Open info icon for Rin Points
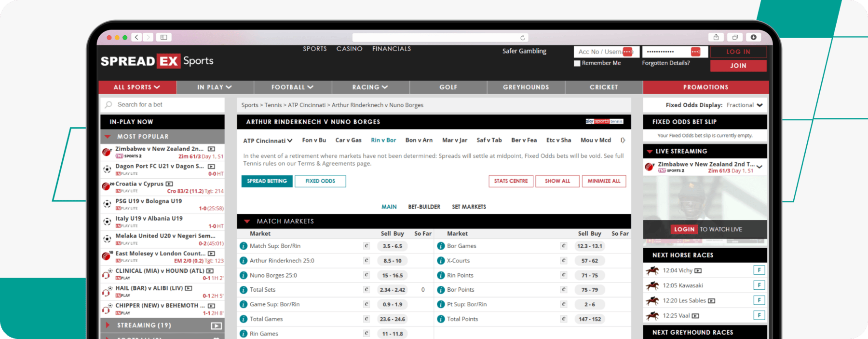The height and width of the screenshot is (339, 868). pos(441,275)
